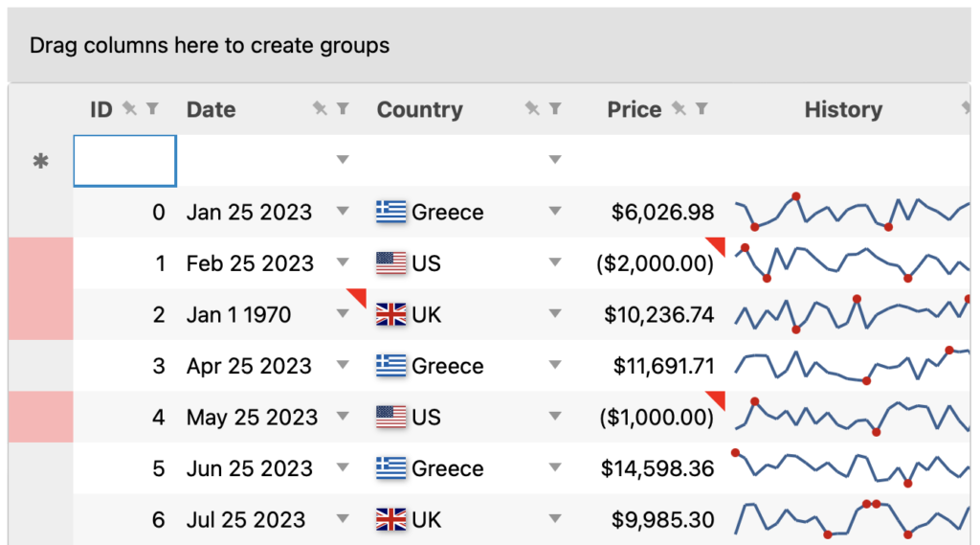This screenshot has height=545, width=980.
Task: Expand date dropdown for Jan 25 2023 row
Action: coord(344,212)
